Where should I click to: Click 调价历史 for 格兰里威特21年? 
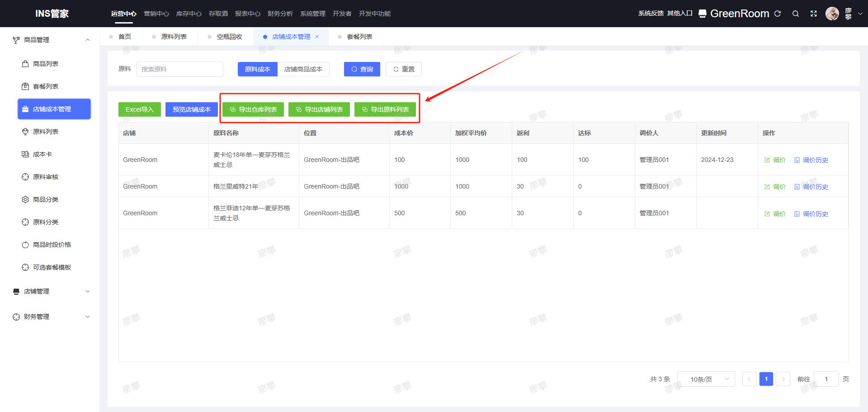tap(815, 187)
